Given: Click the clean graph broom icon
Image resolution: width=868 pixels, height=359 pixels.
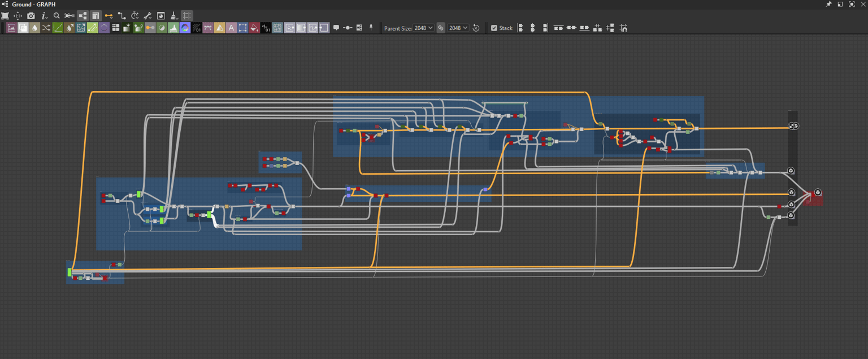Looking at the screenshot, I should point(174,16).
